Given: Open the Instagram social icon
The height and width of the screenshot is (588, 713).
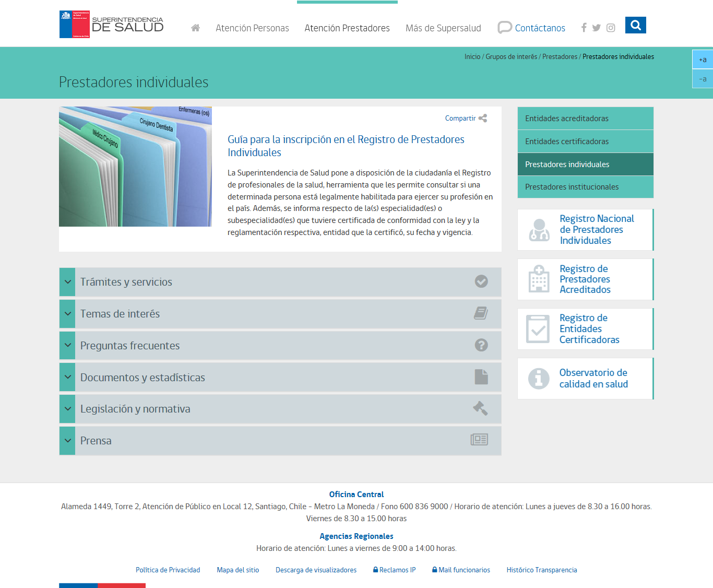Looking at the screenshot, I should pos(611,28).
